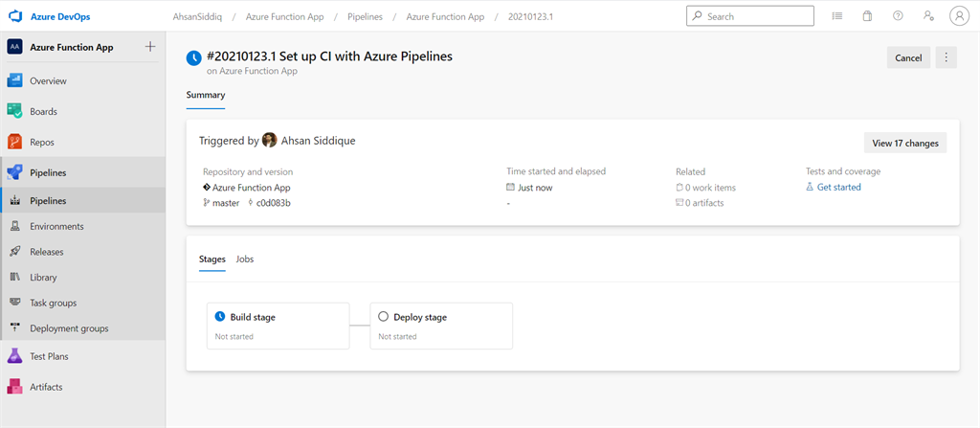The width and height of the screenshot is (980, 428).
Task: Click the Releases rocket icon
Action: (15, 252)
